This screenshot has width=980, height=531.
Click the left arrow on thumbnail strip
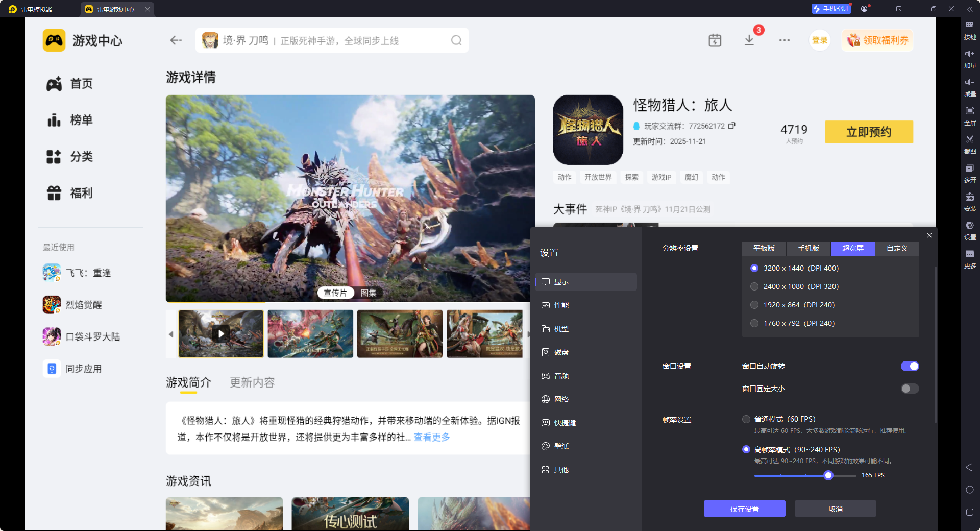[x=171, y=334]
